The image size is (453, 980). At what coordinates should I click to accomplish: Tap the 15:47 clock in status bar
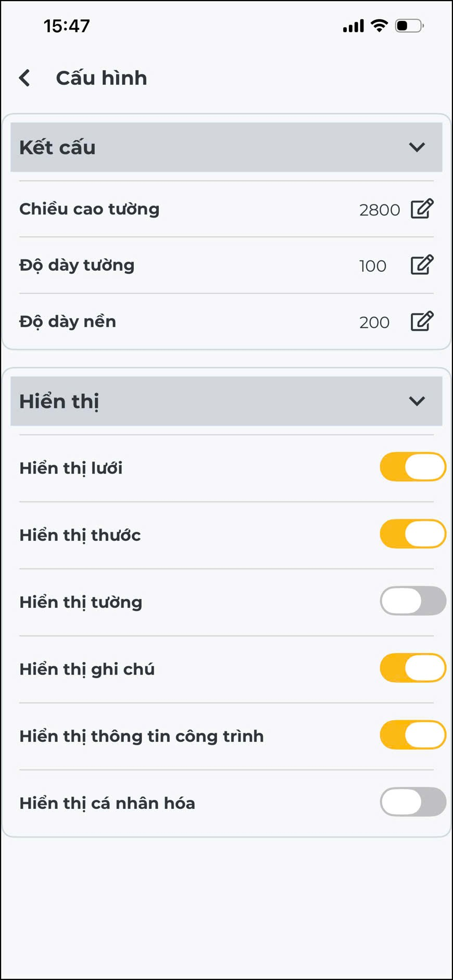point(67,26)
